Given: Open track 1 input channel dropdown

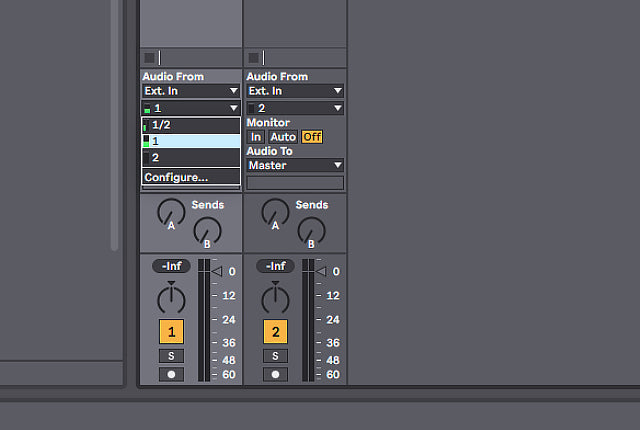Looking at the screenshot, I should click(x=191, y=108).
